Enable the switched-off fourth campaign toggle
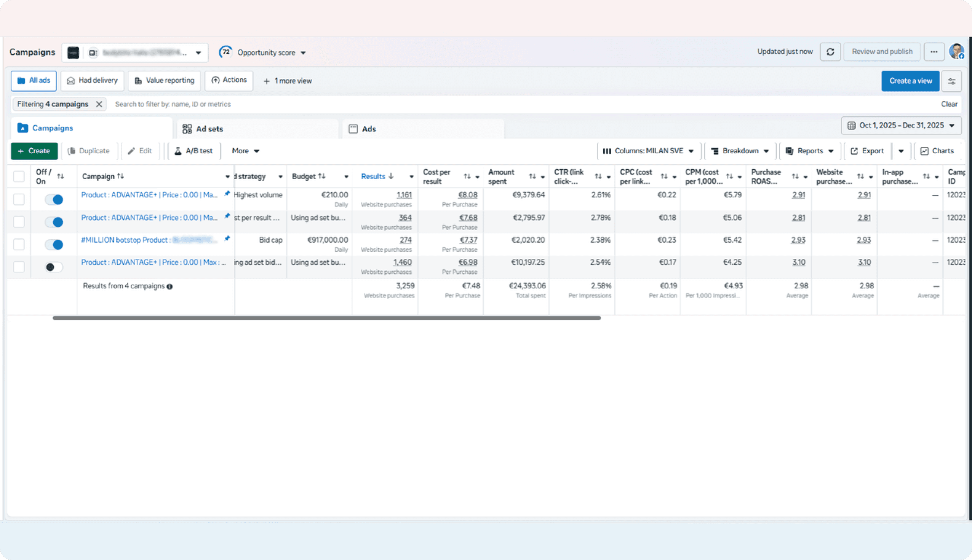This screenshot has width=972, height=560. (54, 267)
